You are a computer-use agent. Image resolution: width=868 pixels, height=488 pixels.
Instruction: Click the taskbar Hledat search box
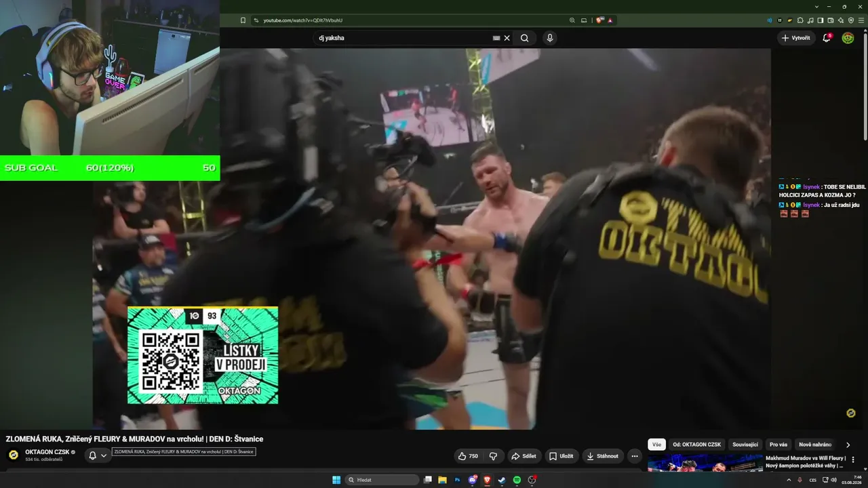pos(382,480)
